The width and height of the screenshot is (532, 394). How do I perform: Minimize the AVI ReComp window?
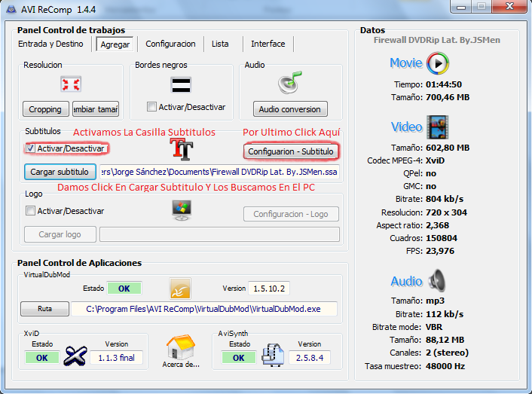(x=460, y=7)
